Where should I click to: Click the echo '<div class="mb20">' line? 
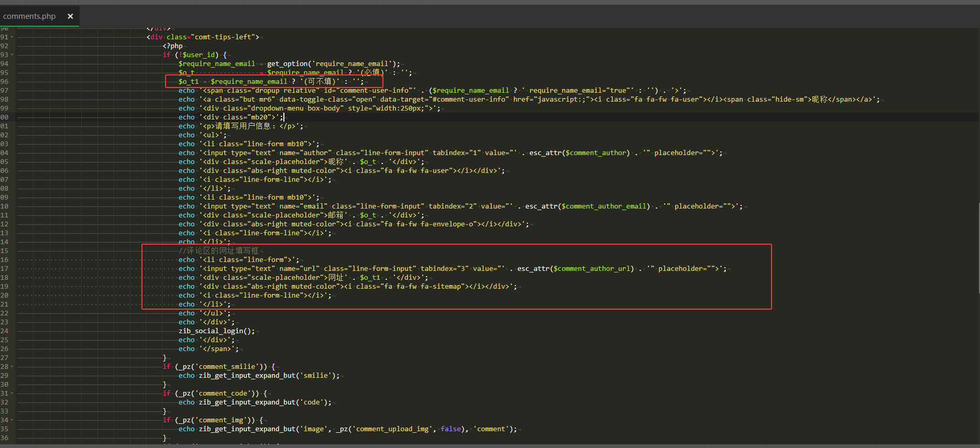230,117
